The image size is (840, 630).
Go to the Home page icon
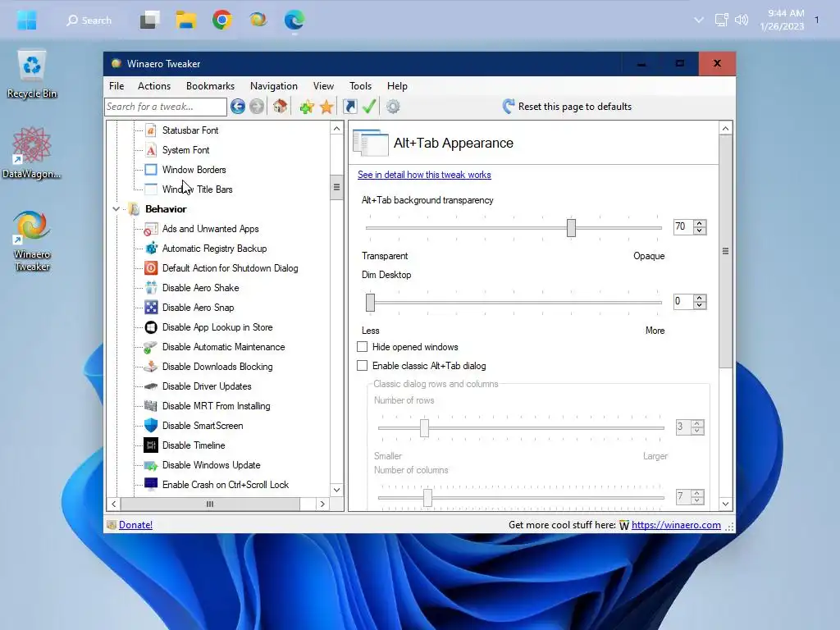tap(281, 106)
